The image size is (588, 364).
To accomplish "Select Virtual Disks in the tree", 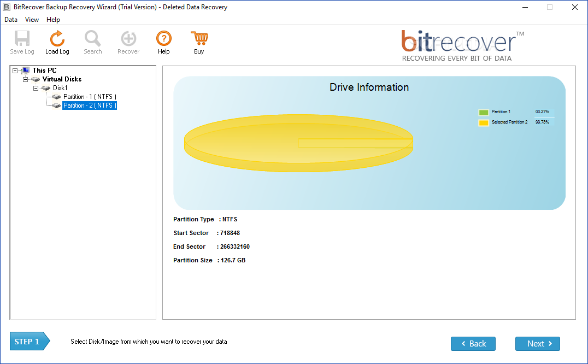I will [62, 79].
